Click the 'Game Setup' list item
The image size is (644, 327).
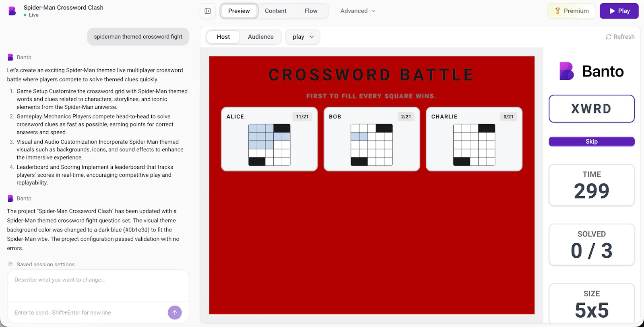[102, 99]
